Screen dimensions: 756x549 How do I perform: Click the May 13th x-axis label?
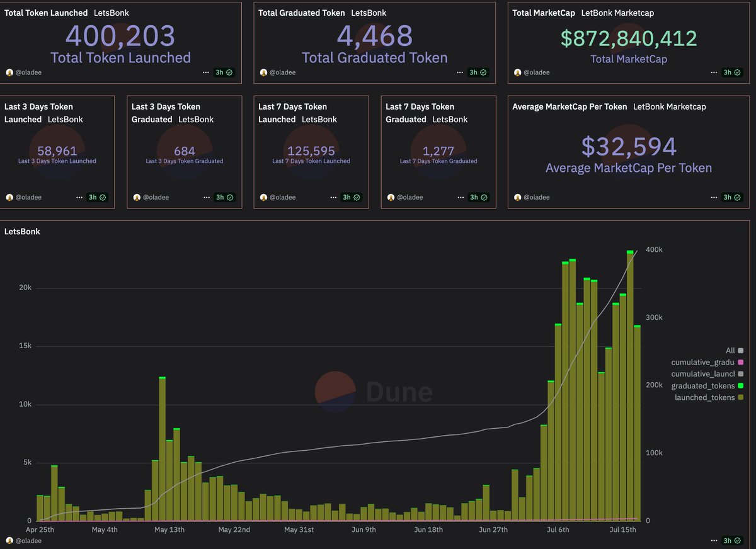[x=169, y=529]
